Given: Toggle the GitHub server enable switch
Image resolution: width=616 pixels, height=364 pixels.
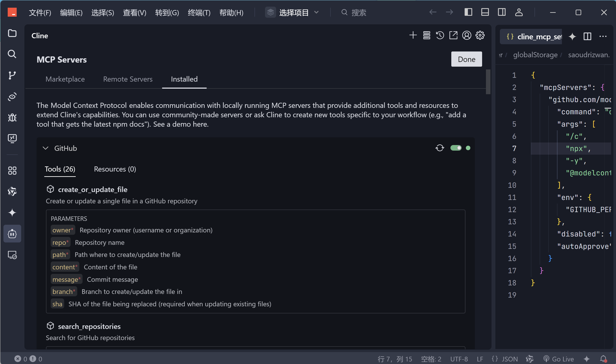Looking at the screenshot, I should tap(456, 148).
